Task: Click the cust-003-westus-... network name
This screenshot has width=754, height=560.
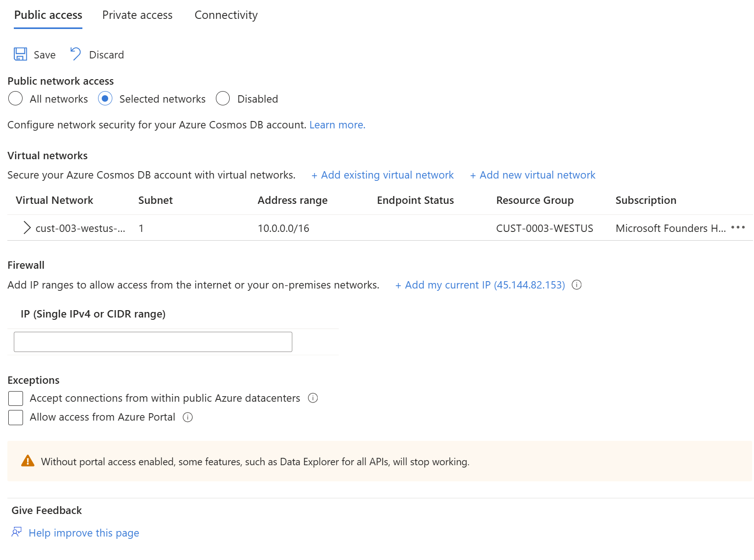Action: (x=80, y=228)
